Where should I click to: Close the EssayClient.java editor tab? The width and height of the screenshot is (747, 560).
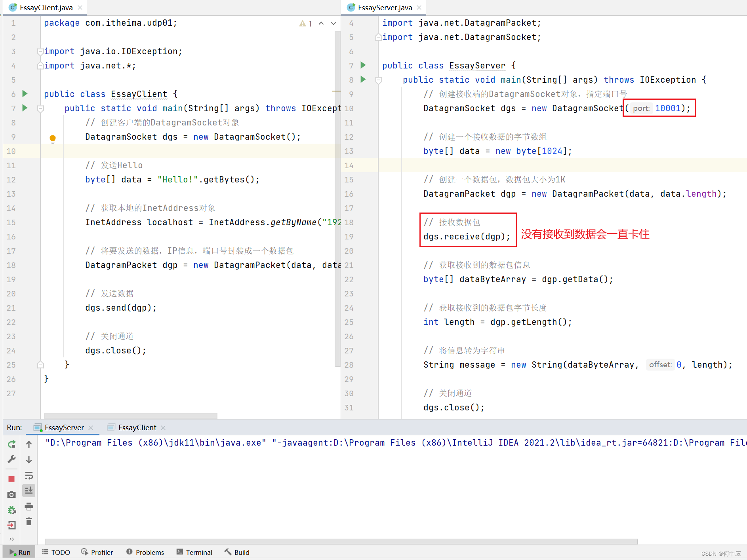(80, 8)
